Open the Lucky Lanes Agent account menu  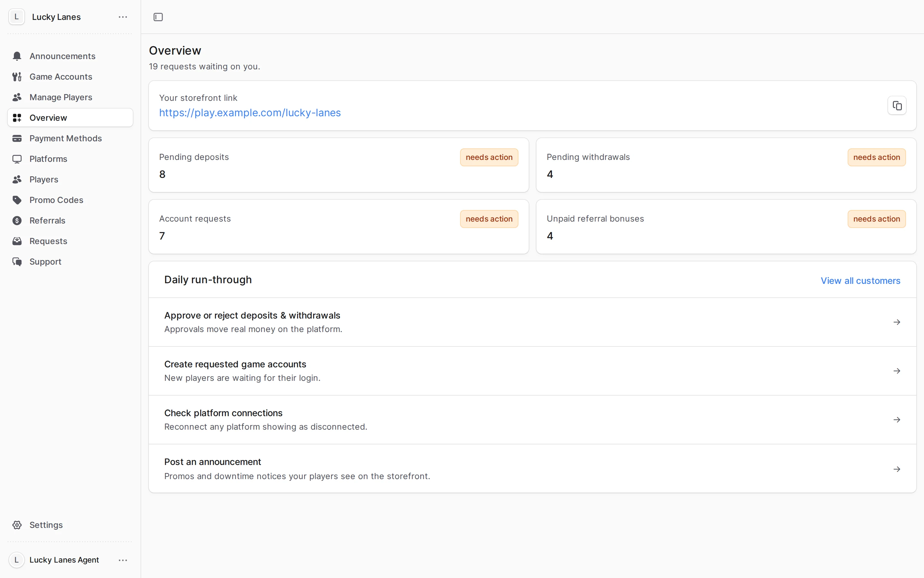pyautogui.click(x=123, y=560)
